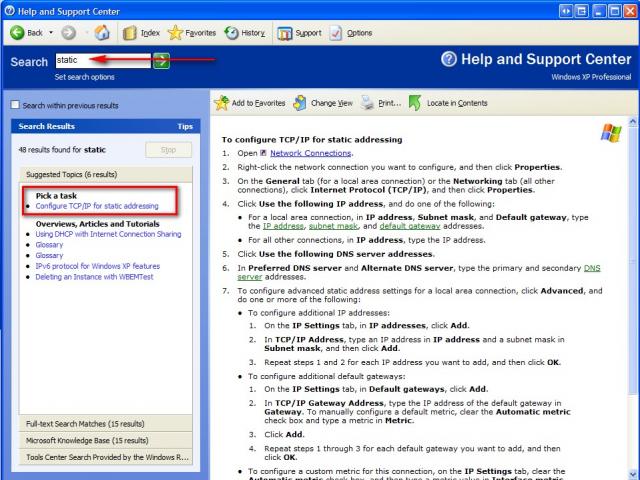
Task: Open the IP address glossary link
Action: tap(283, 226)
